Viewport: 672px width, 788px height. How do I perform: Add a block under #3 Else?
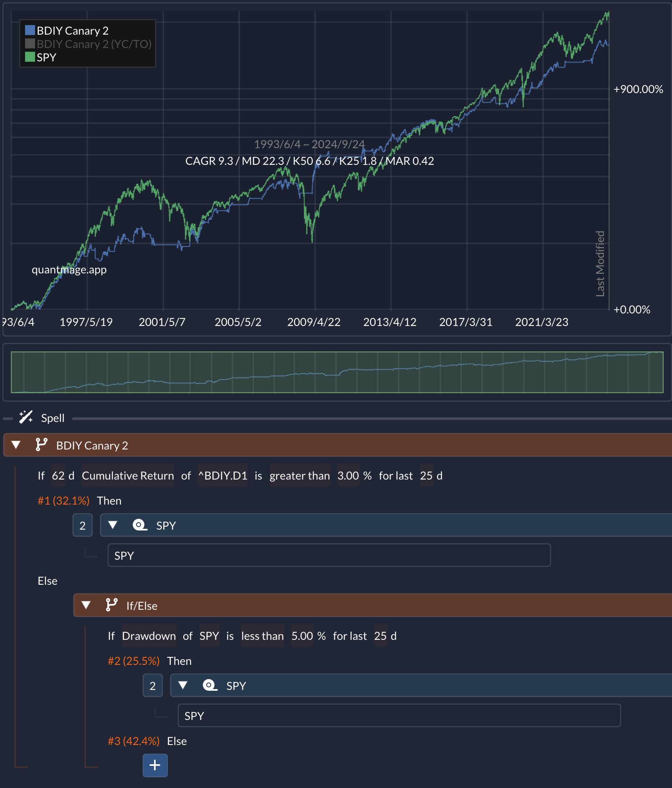point(155,765)
